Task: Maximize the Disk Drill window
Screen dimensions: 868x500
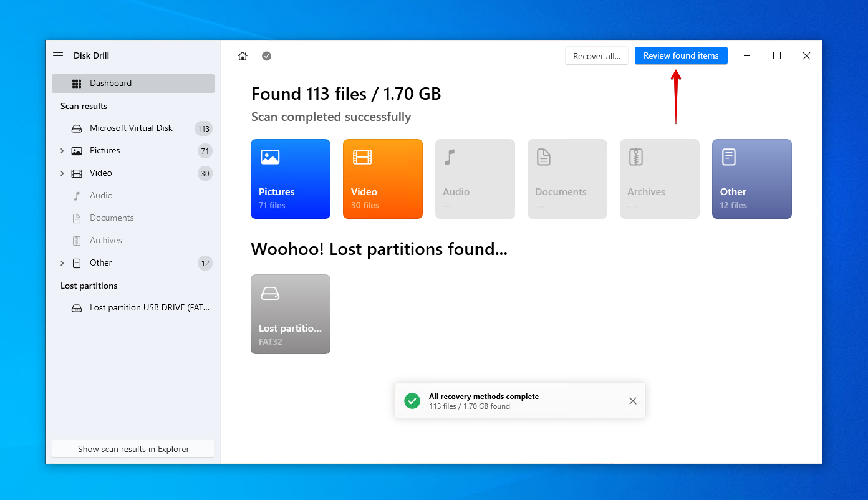Action: tap(777, 55)
